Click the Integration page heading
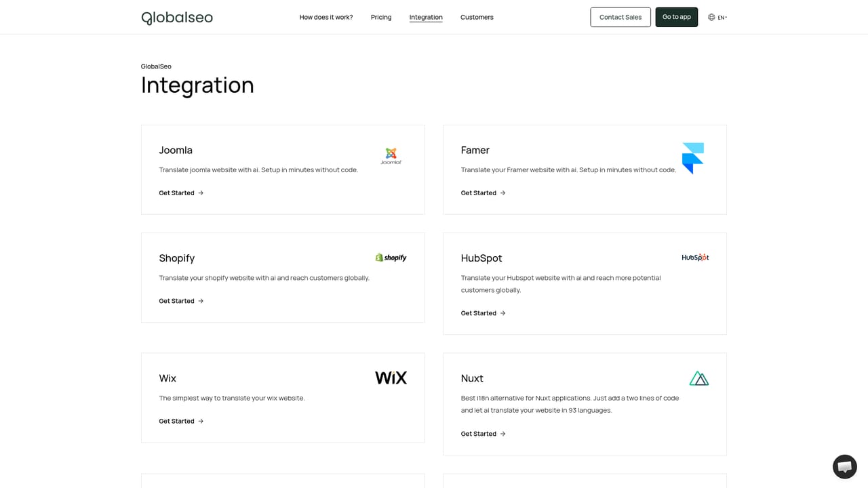The width and height of the screenshot is (868, 488). point(197,85)
